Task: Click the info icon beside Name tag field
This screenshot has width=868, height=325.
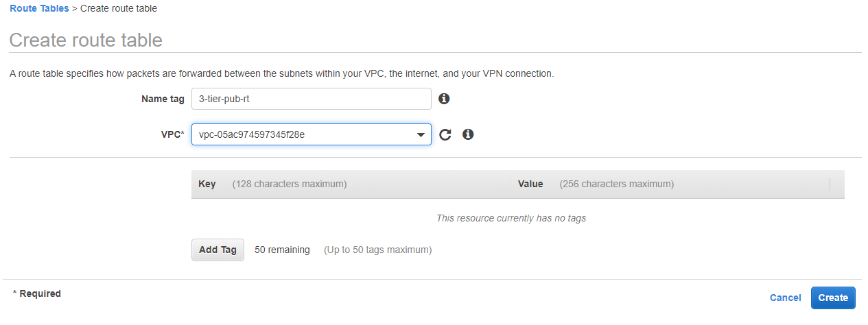Action: [x=444, y=99]
